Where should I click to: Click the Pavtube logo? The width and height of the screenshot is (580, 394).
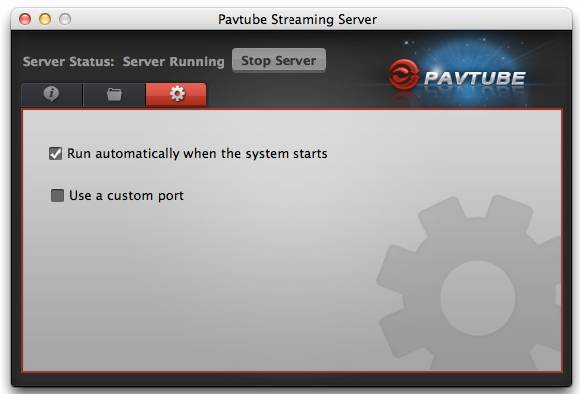[456, 76]
